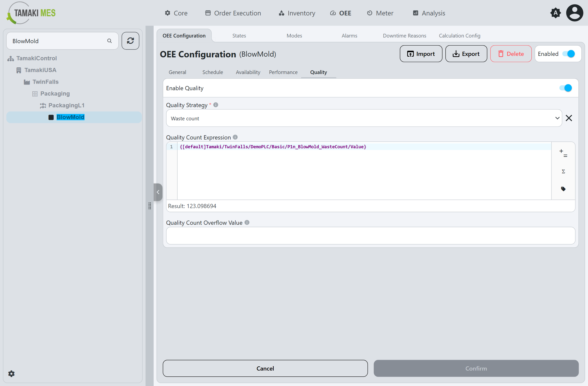Viewport: 588px width, 386px height.
Task: Open the General sub-tab
Action: 177,72
